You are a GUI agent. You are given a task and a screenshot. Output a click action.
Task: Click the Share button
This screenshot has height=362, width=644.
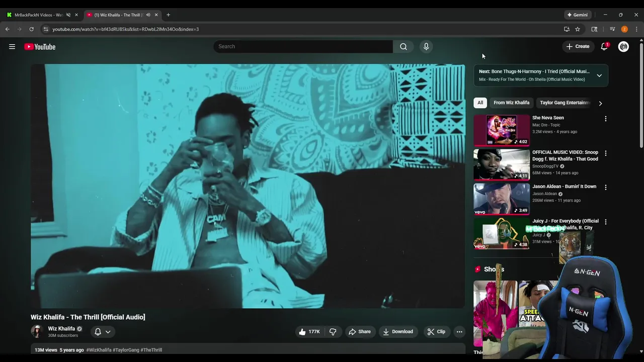point(360,332)
